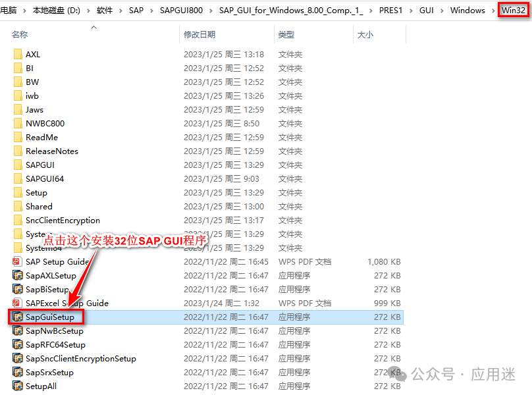Select the Jaws folder icon

(x=18, y=109)
